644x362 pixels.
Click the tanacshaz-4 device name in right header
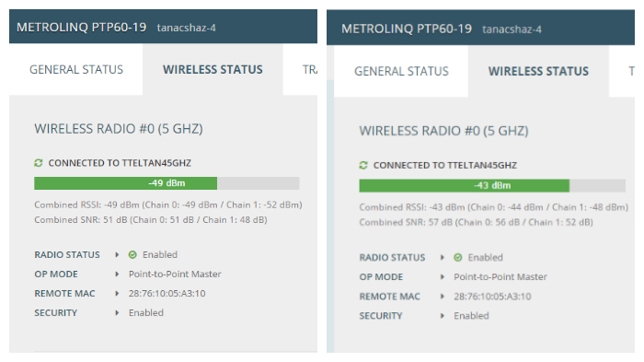pyautogui.click(x=512, y=29)
